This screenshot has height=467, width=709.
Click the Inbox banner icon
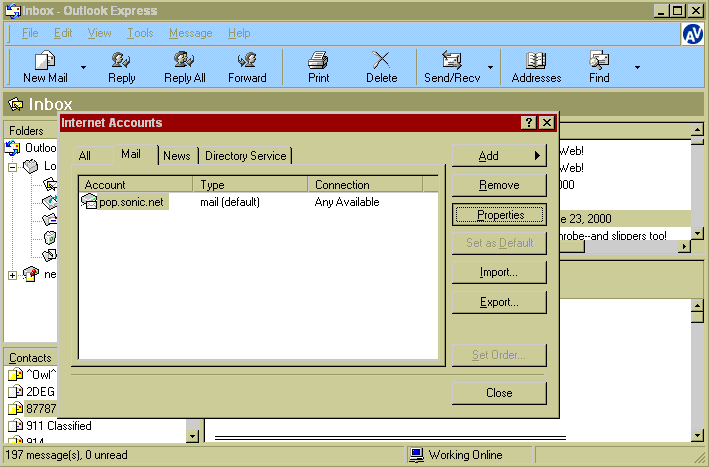click(x=16, y=104)
